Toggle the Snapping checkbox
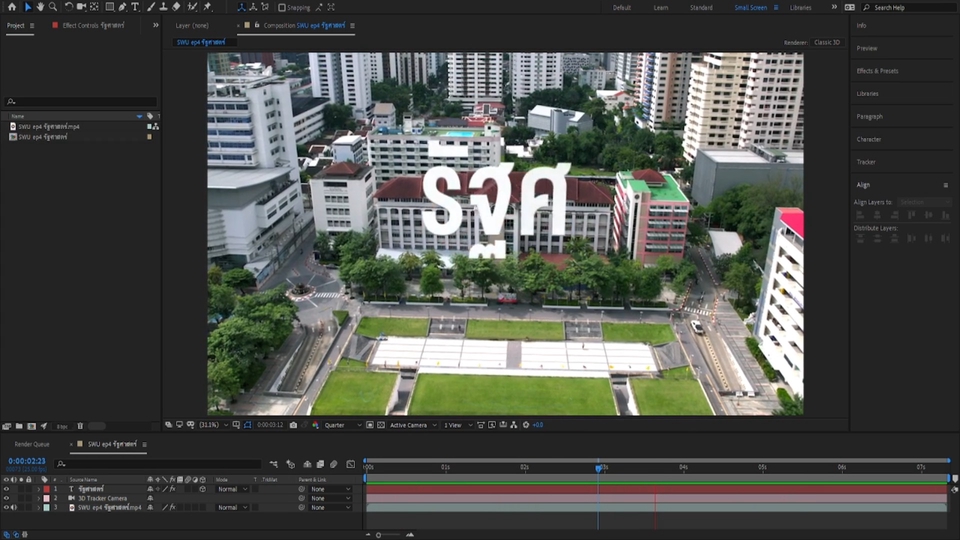Screen dimensions: 960x540 point(282,7)
